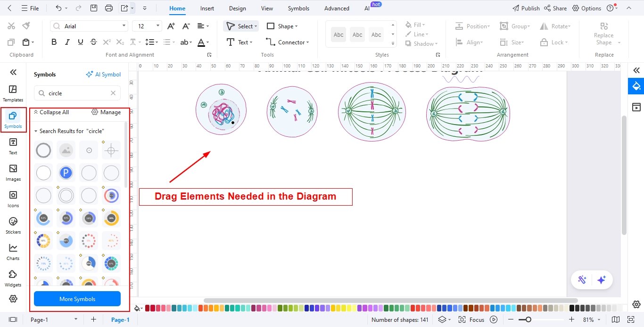Click Collapse All in symbols panel
Screen dimensions: 644x327
pos(51,112)
